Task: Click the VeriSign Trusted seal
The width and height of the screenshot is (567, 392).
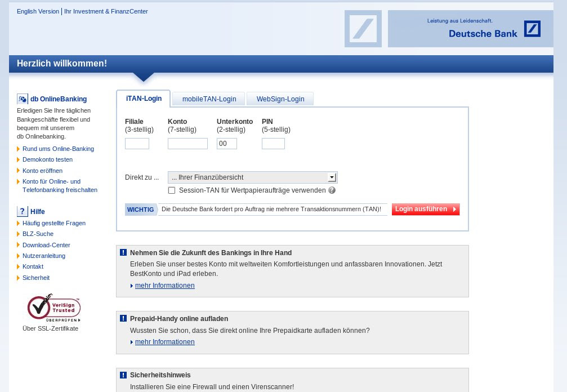Action: point(53,308)
